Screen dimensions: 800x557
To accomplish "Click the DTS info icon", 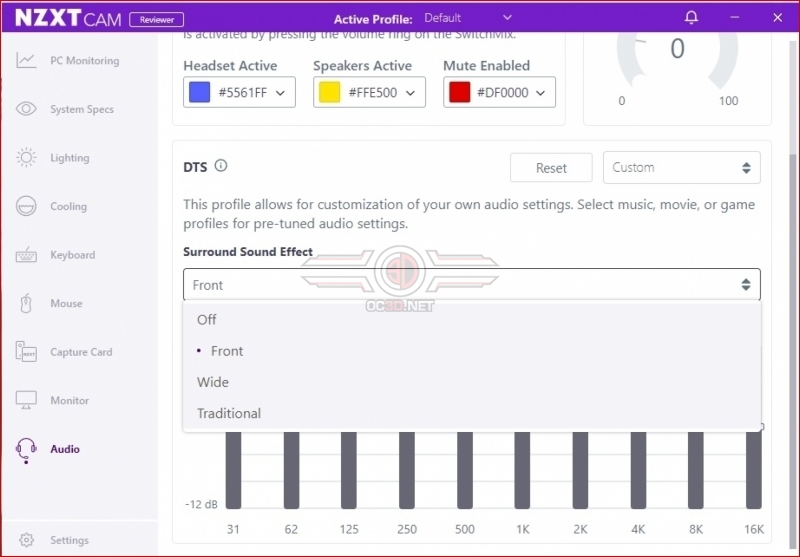I will [x=220, y=165].
